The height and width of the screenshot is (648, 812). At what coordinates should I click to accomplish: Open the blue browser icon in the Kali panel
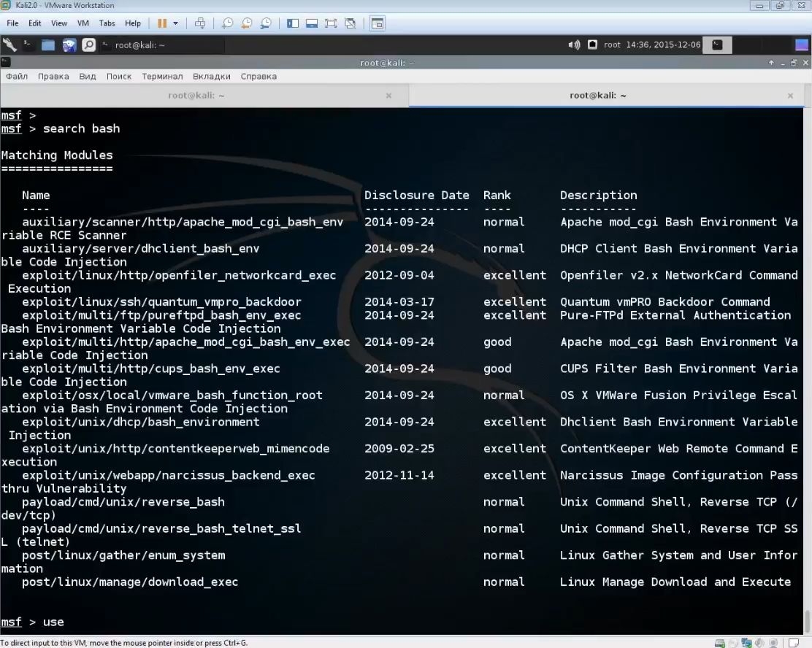[x=69, y=45]
